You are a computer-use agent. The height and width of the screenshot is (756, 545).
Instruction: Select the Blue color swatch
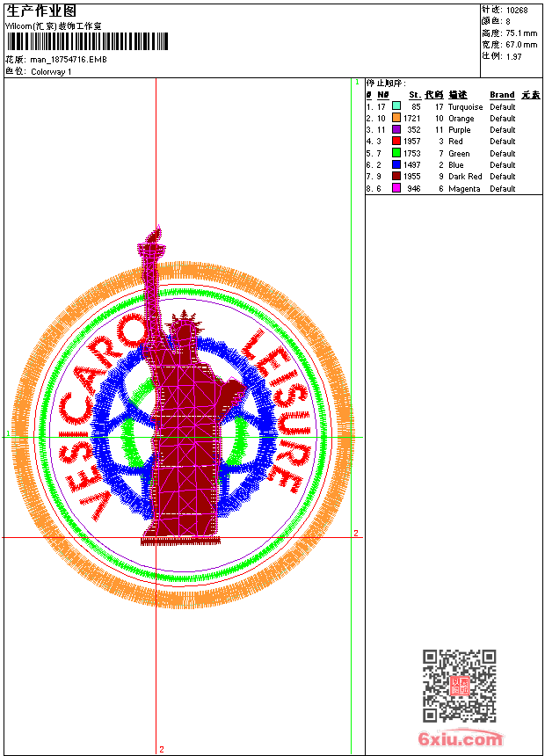coord(396,164)
